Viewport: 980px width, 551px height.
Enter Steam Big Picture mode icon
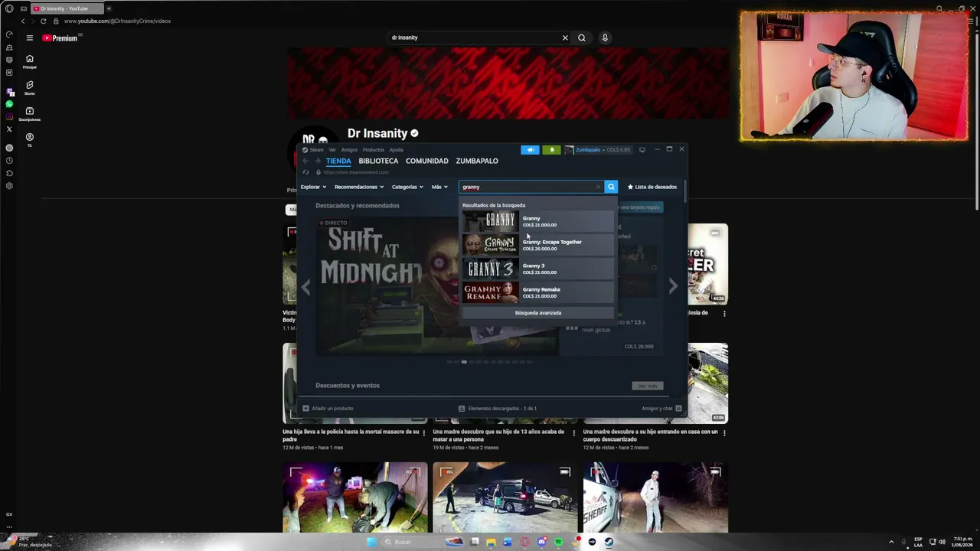(642, 150)
